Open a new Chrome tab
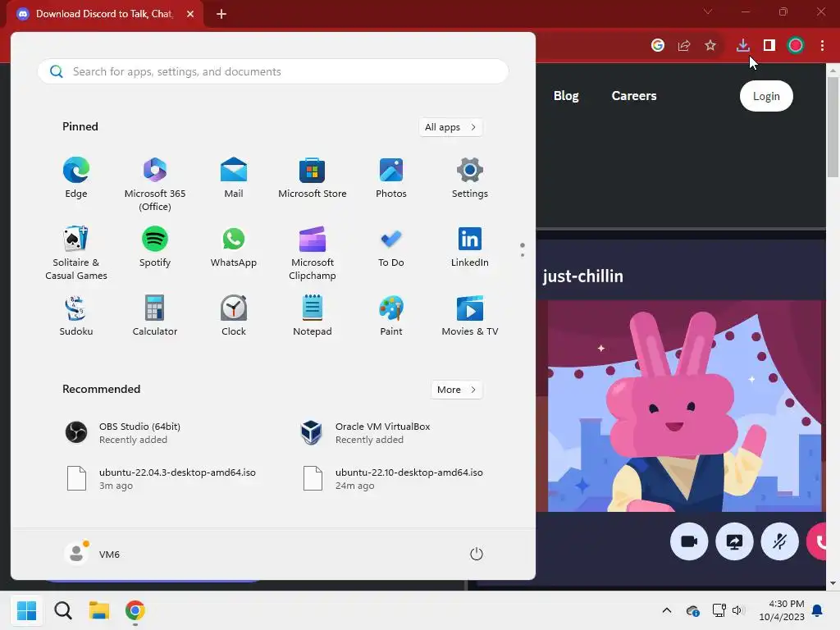Viewport: 840px width, 630px height. pyautogui.click(x=221, y=14)
